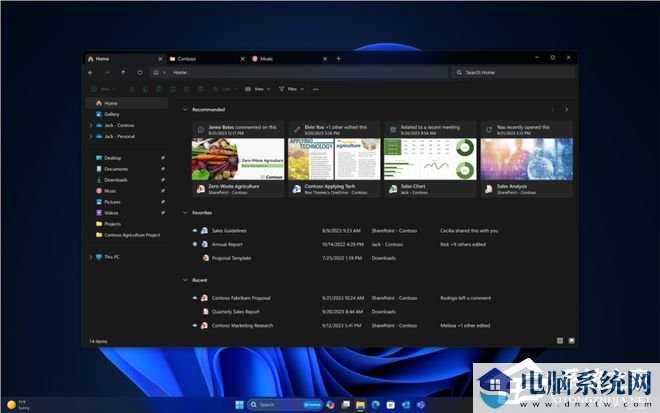The image size is (660, 413).
Task: Select Home in the navigation pane
Action: (x=127, y=103)
